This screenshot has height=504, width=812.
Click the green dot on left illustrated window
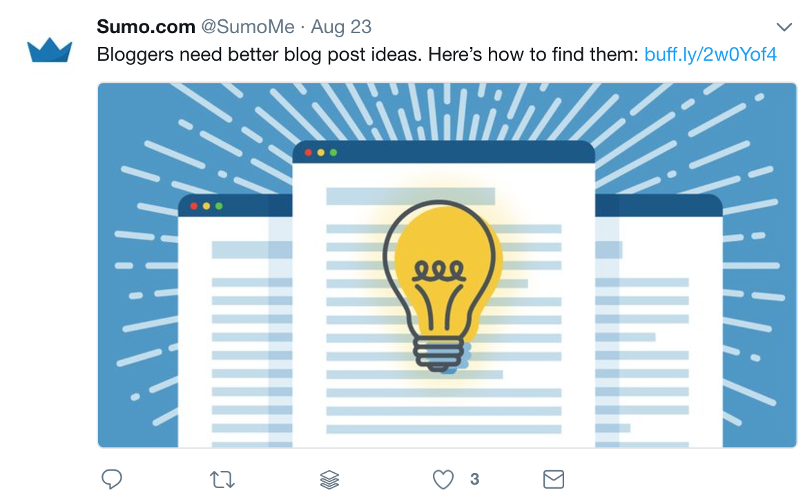click(218, 206)
